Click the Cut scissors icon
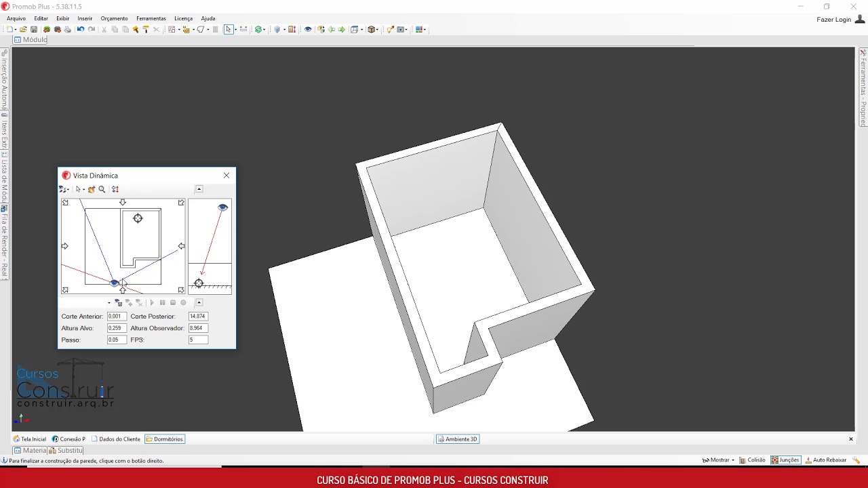Viewport: 868px width, 488px height. click(104, 29)
